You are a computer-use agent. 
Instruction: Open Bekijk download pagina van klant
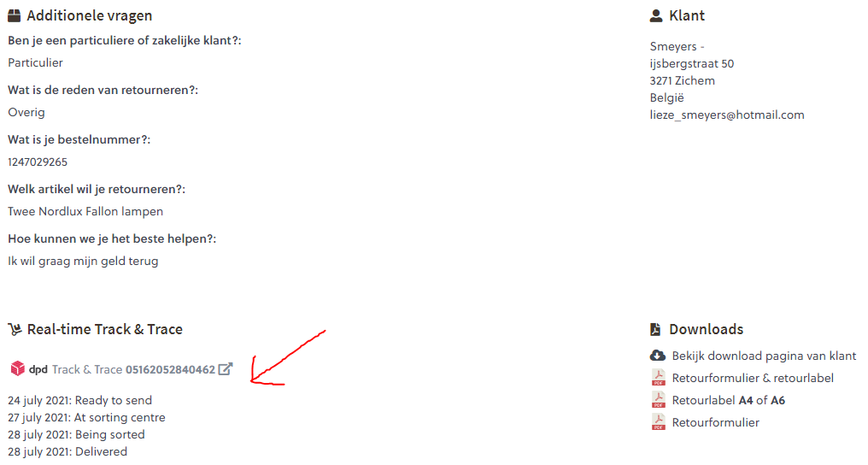pos(764,356)
